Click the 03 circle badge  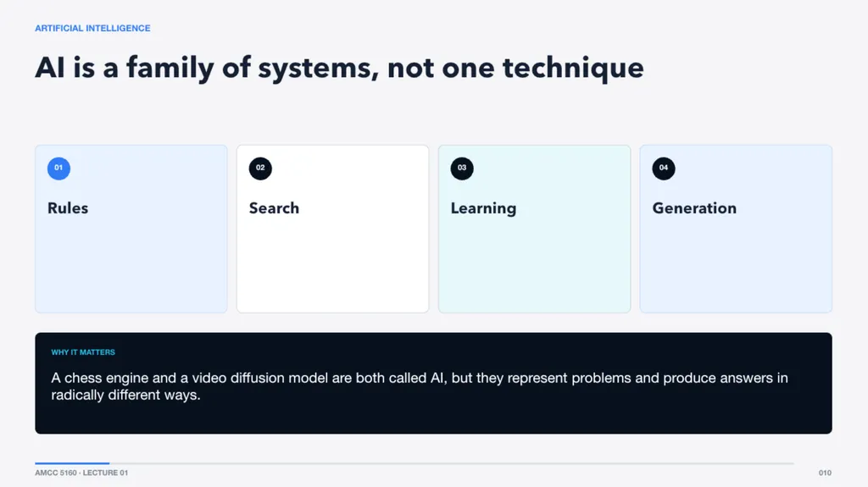click(x=462, y=169)
